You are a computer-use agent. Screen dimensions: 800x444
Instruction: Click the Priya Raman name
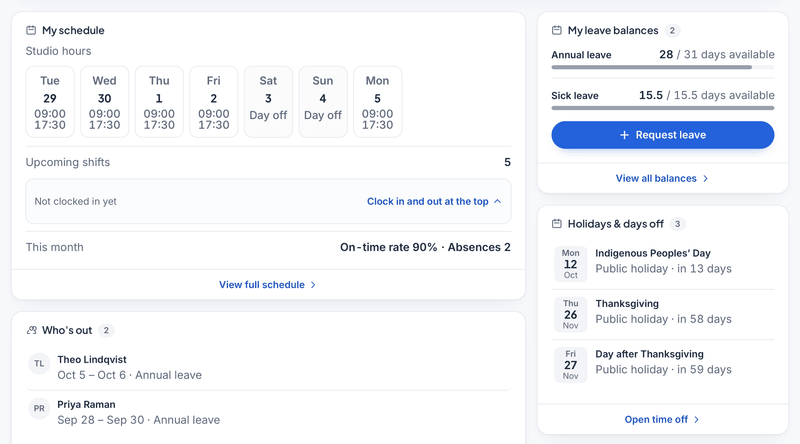[86, 405]
